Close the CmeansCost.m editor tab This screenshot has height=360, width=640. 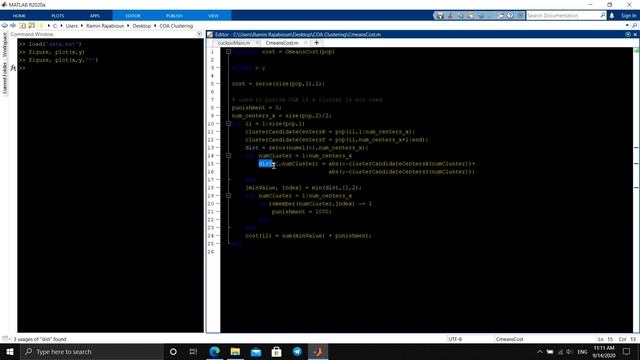tap(306, 43)
